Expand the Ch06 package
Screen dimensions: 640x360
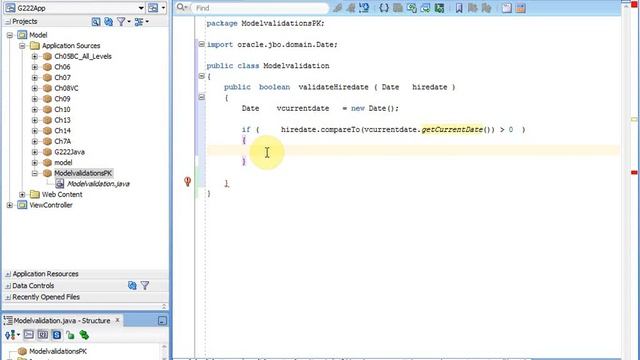coord(35,67)
